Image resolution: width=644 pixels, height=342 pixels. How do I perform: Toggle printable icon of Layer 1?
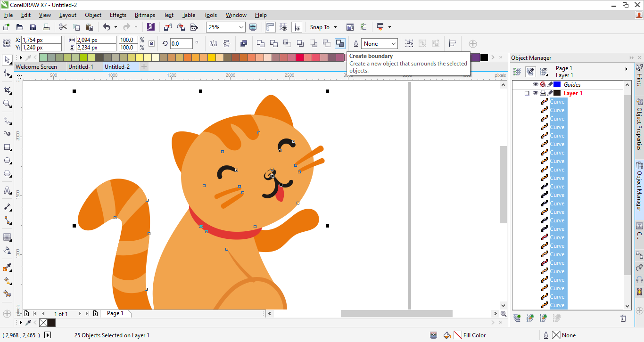(543, 93)
